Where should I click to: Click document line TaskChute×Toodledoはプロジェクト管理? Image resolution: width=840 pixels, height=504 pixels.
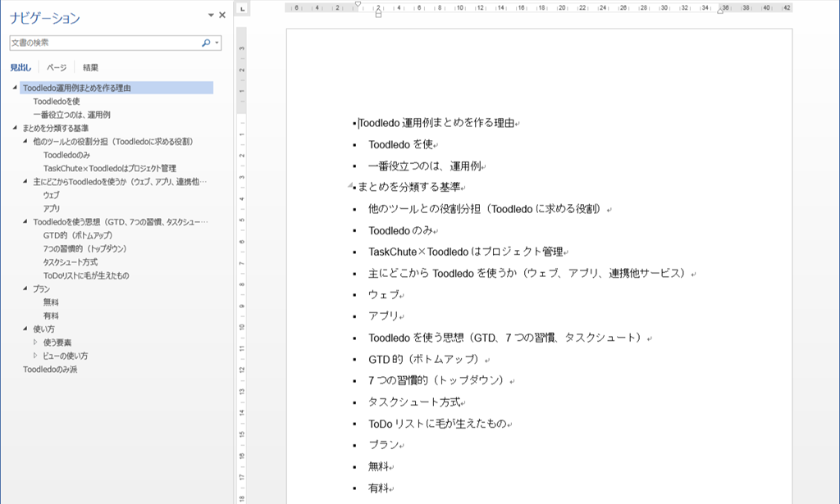pos(466,252)
